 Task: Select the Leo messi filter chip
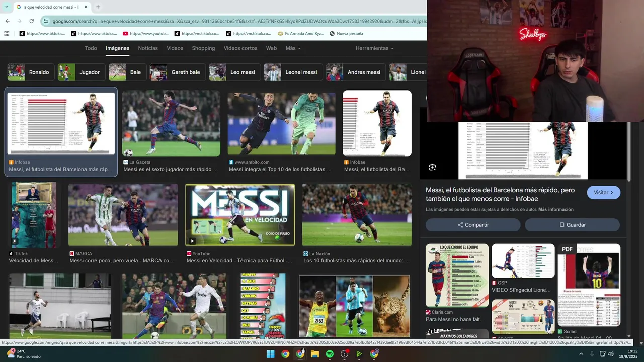(234, 72)
